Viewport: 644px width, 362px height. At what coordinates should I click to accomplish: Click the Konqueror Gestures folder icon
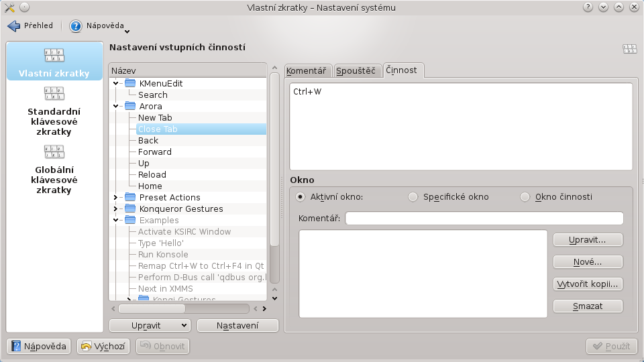[130, 208]
